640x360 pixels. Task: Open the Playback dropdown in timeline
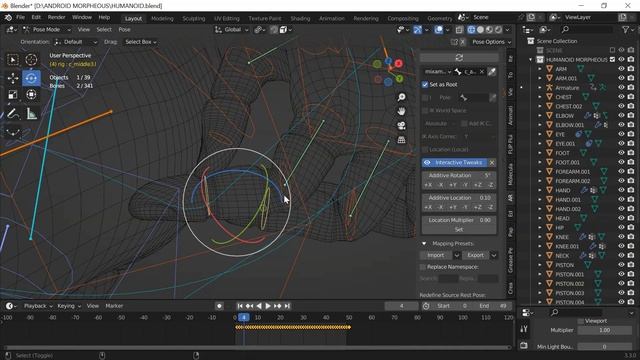38,306
